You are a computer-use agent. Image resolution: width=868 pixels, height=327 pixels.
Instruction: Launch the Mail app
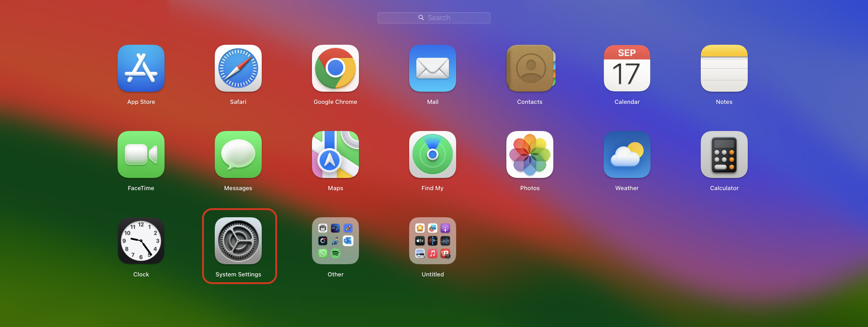[x=433, y=68]
